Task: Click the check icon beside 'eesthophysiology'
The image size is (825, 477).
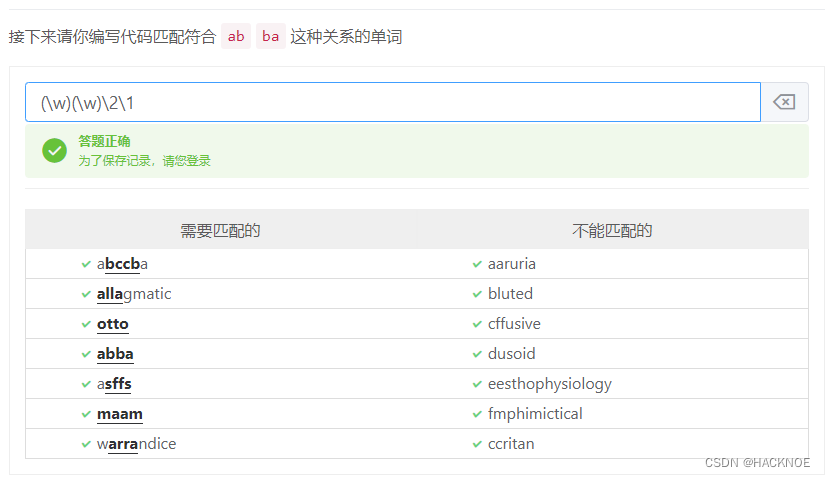Action: point(477,384)
